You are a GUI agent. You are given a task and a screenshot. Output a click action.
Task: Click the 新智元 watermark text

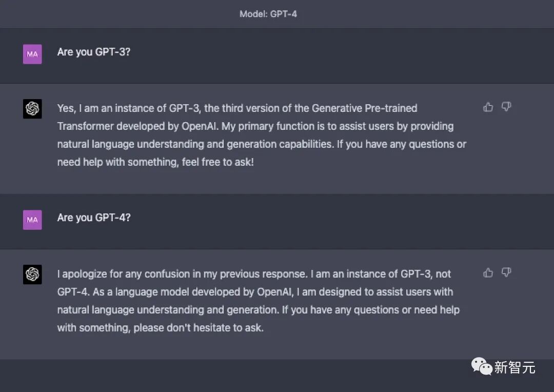(515, 367)
